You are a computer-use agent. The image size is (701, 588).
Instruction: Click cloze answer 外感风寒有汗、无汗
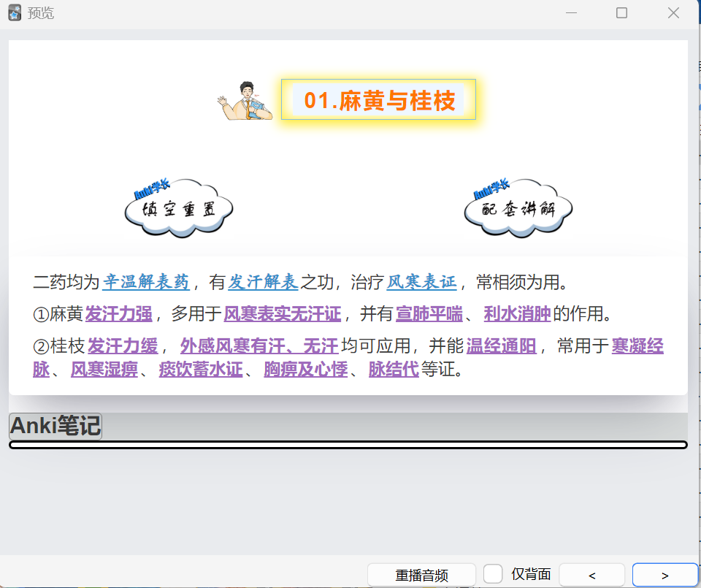259,346
